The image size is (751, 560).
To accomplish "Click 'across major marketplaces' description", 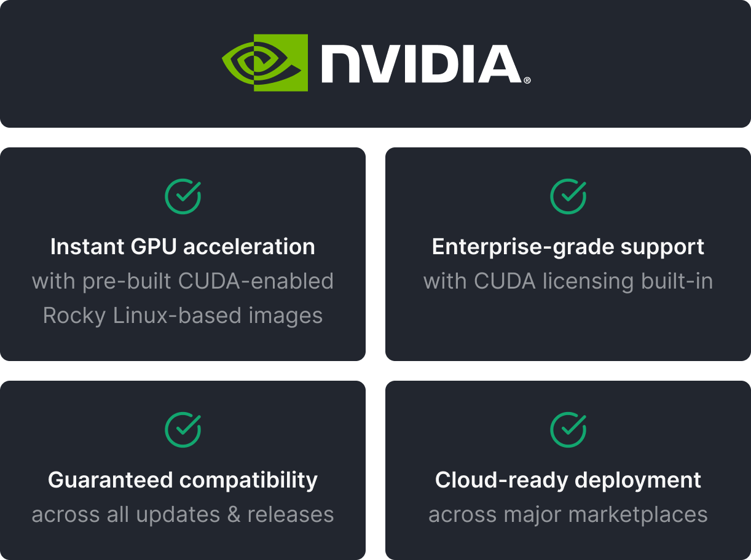I will (x=568, y=515).
